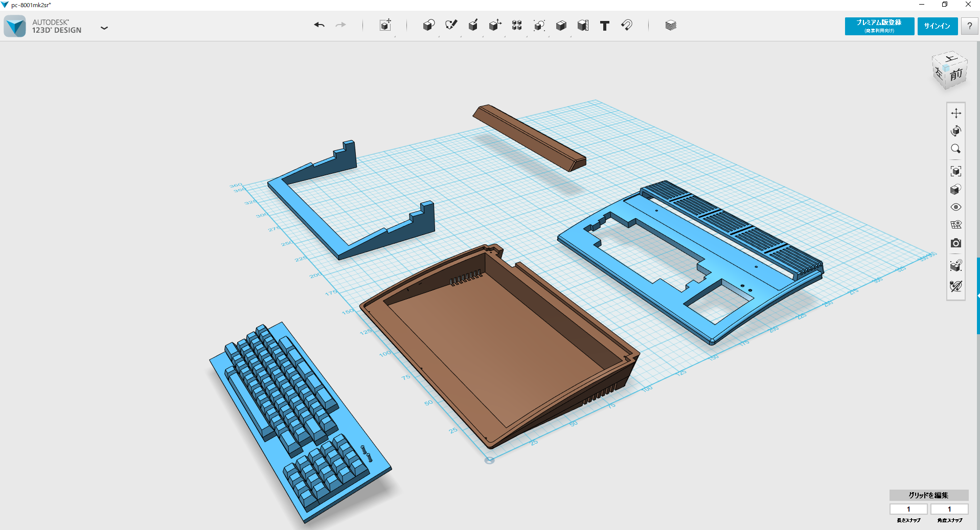The width and height of the screenshot is (980, 530).
Task: Click the Undo arrow
Action: (319, 24)
